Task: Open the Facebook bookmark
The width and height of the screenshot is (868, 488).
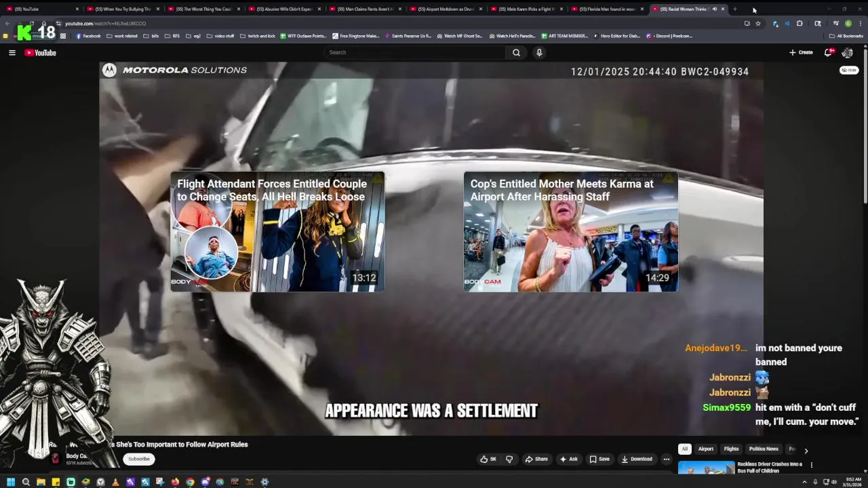Action: (x=88, y=36)
